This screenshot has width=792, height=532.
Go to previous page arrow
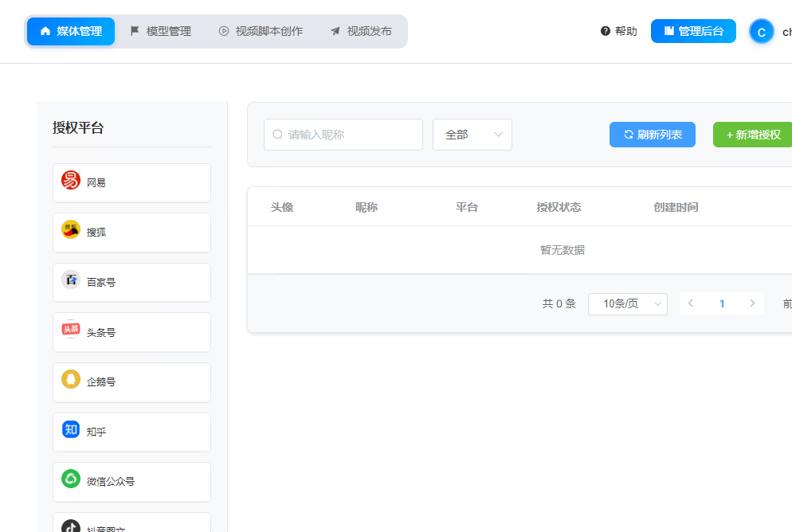click(x=691, y=303)
